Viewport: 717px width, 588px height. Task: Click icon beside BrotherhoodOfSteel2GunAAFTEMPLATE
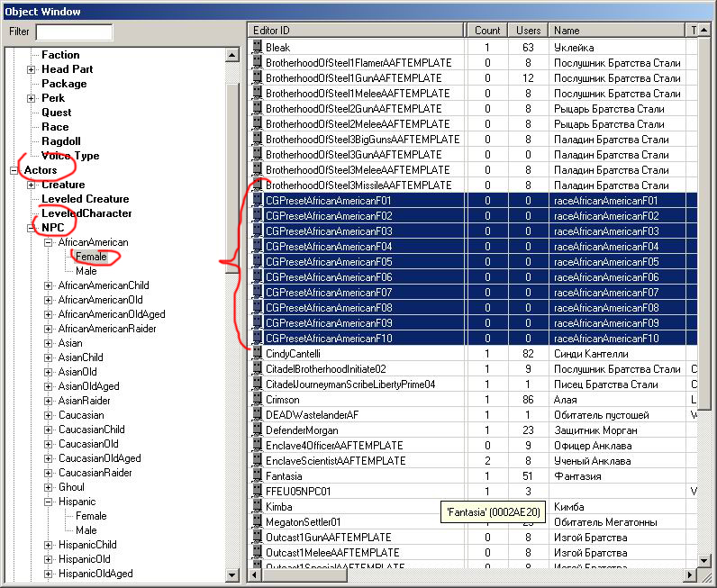point(258,108)
